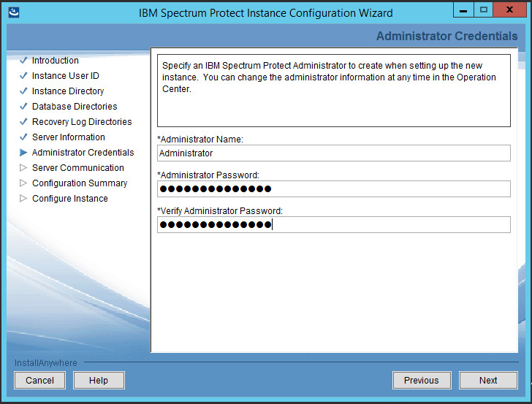Focus the Administrator Password field
532x404 pixels.
pyautogui.click(x=333, y=189)
